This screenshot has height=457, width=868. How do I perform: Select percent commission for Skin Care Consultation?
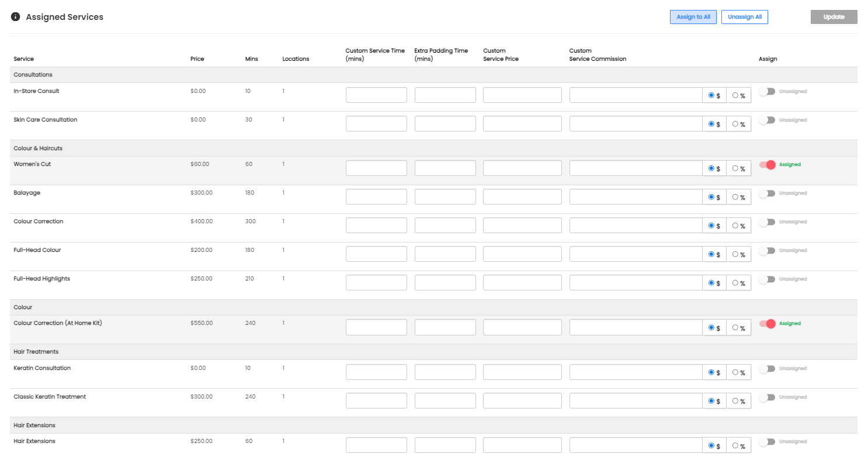click(735, 124)
